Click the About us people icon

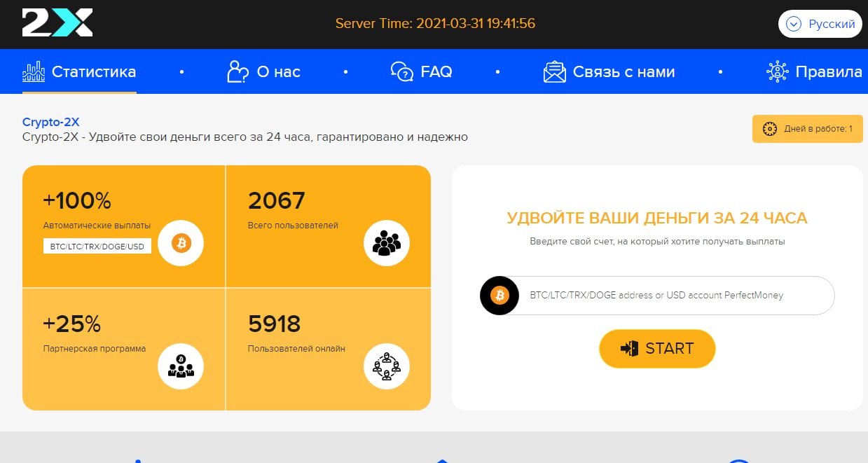pyautogui.click(x=238, y=71)
